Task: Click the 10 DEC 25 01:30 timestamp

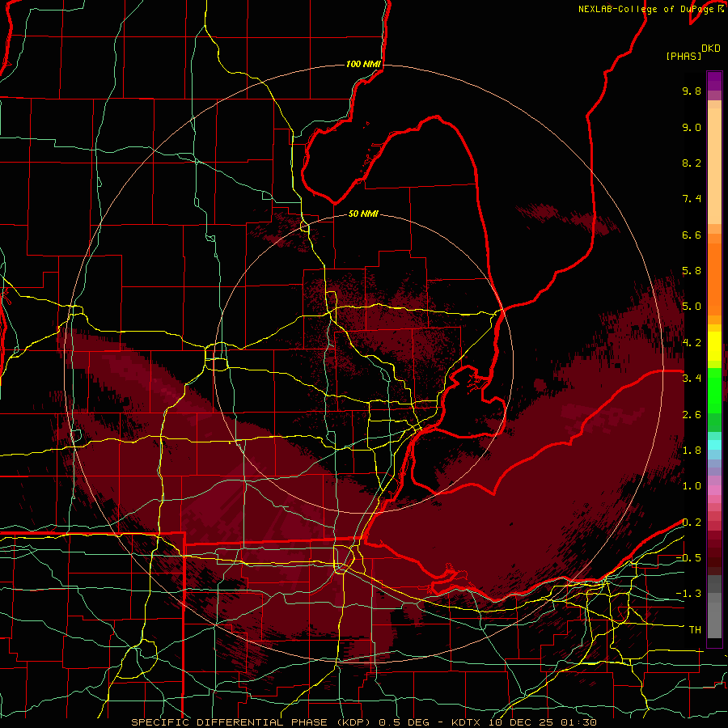Action: click(x=542, y=722)
